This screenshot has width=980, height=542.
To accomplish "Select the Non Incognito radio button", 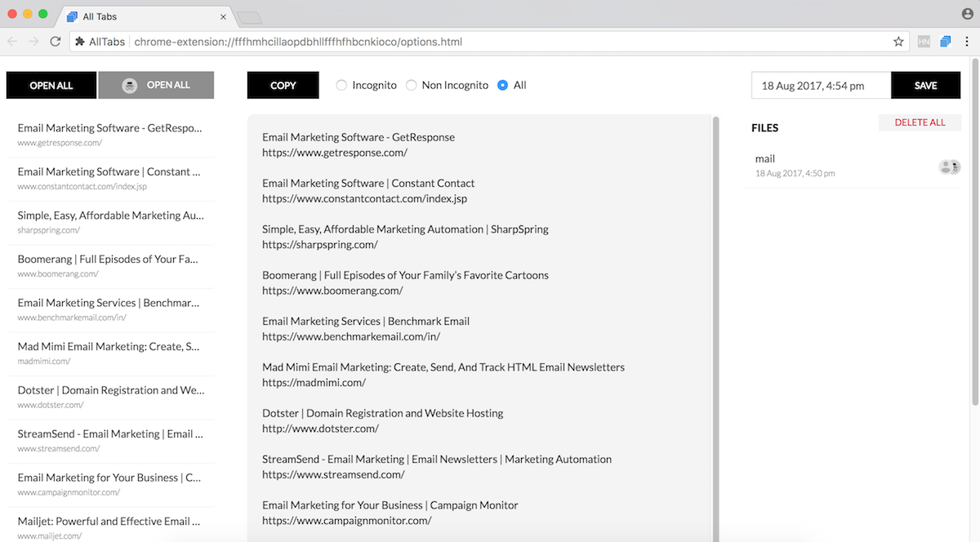I will [411, 85].
